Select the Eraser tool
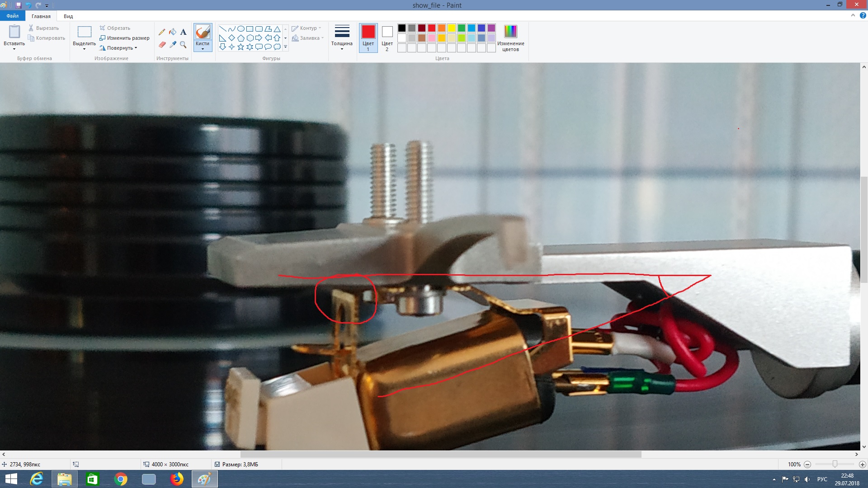This screenshot has width=868, height=488. (162, 44)
